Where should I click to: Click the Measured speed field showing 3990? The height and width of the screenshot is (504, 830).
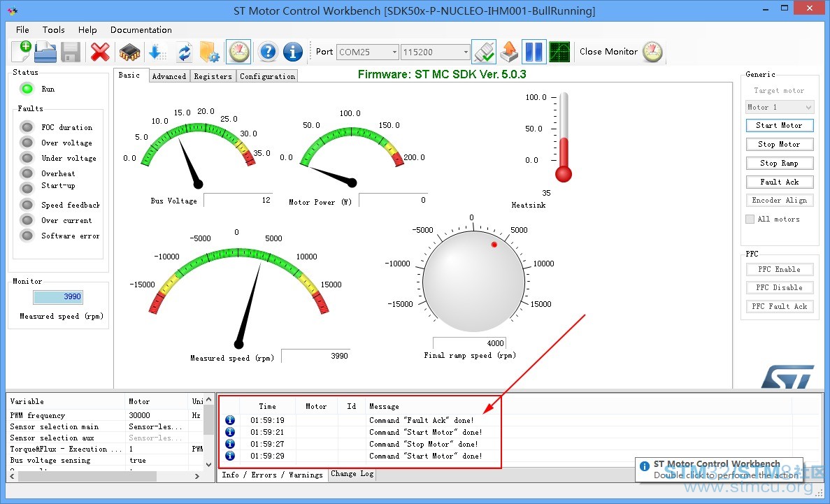coord(315,356)
